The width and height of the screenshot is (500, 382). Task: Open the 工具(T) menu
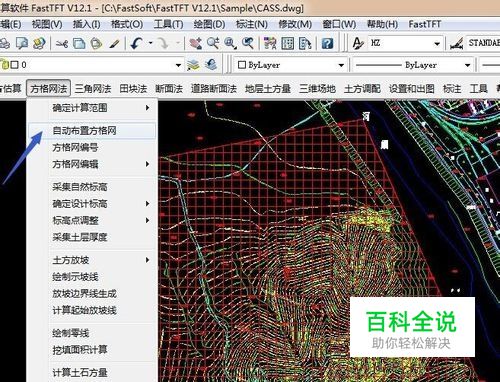169,24
